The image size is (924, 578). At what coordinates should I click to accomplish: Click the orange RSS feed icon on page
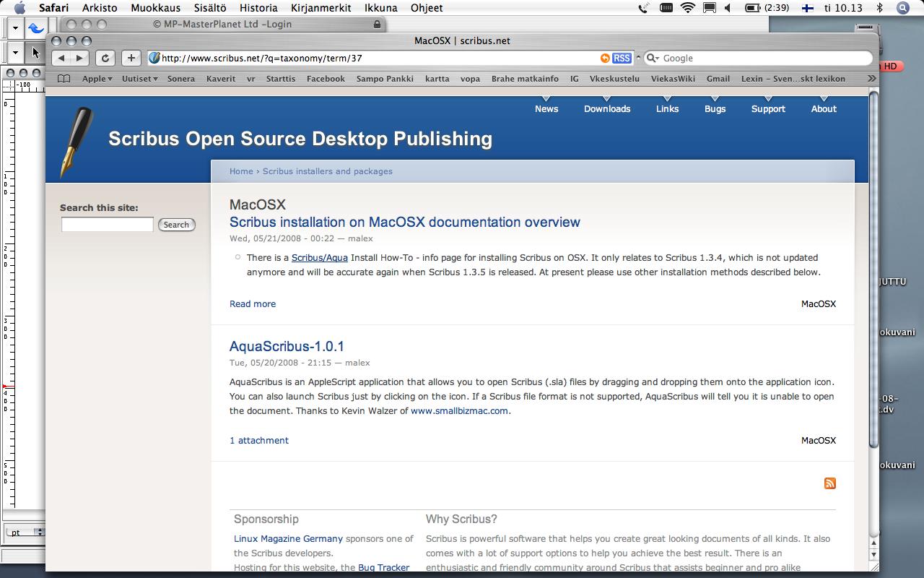pyautogui.click(x=830, y=483)
